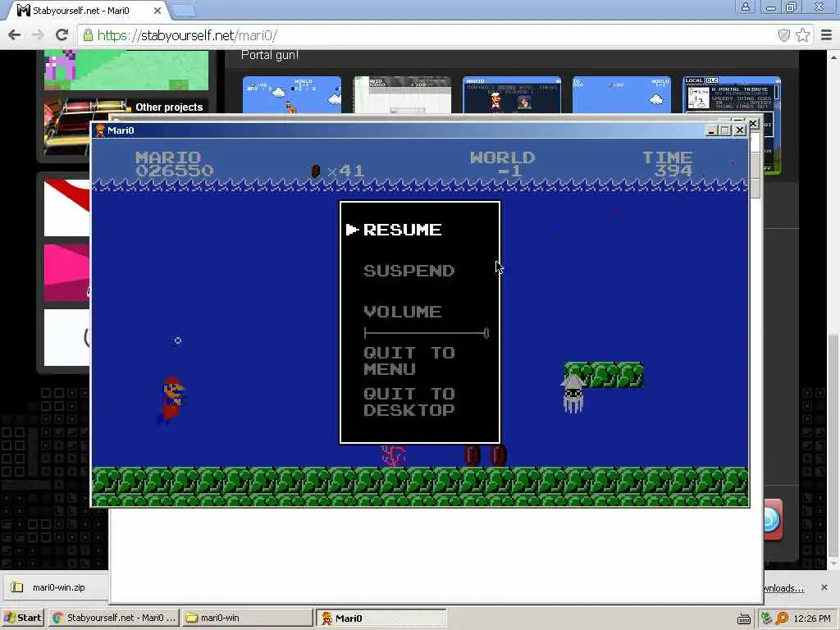The height and width of the screenshot is (630, 840).
Task: Open the third Mari0 screenshot thumbnail
Action: [x=512, y=95]
